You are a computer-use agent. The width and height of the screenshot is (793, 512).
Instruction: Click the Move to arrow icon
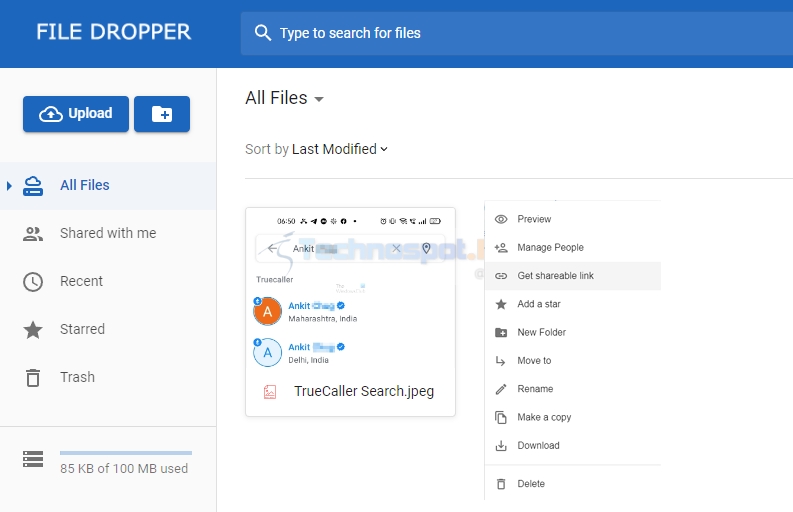coord(501,361)
